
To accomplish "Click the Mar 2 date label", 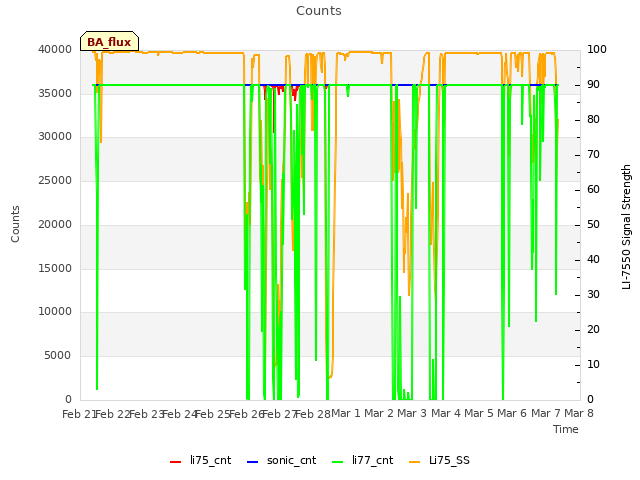I will 379,413.
